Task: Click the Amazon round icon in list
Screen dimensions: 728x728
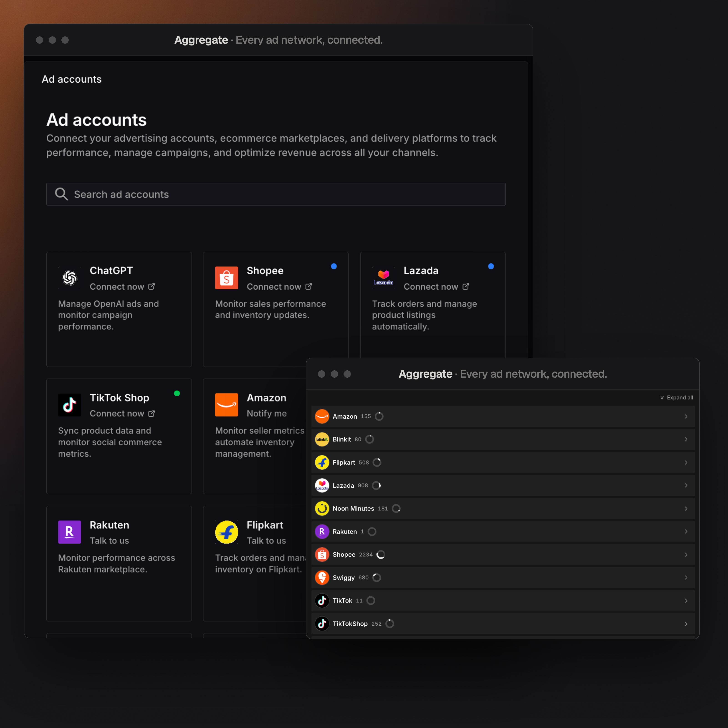Action: 322,416
